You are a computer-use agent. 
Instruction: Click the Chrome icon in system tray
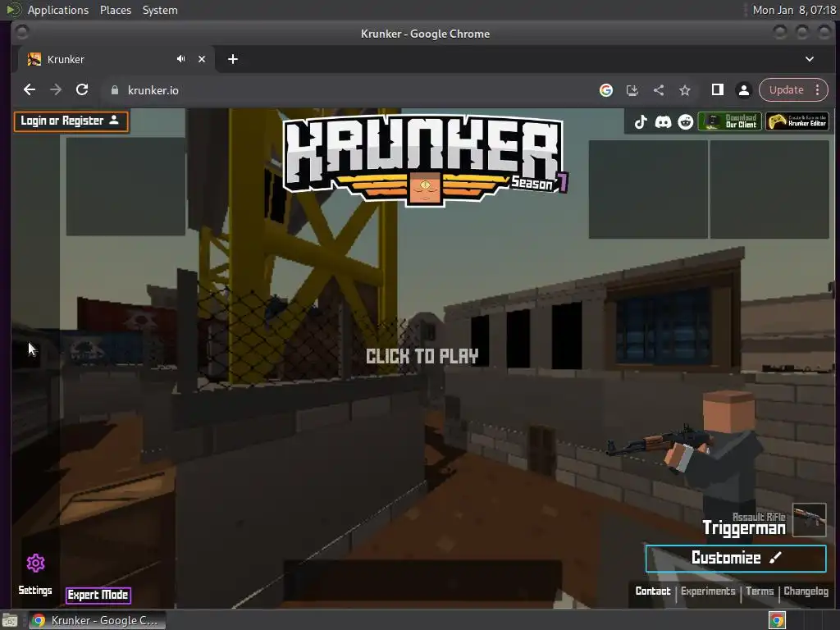777,620
